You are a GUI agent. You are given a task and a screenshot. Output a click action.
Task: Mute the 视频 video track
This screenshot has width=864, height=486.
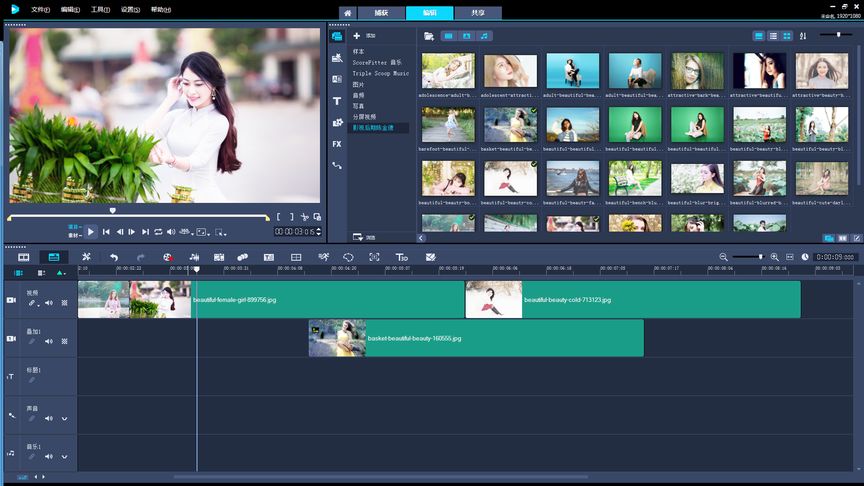[48, 303]
